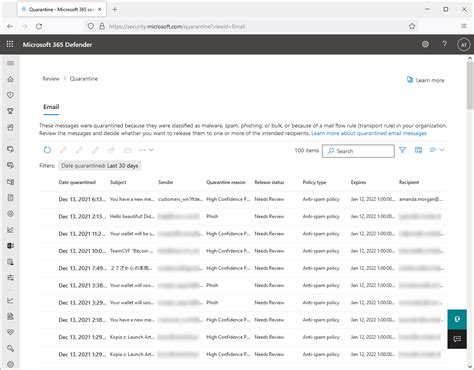
Task: Open the trophy icon in the sidebar
Action: point(11,111)
